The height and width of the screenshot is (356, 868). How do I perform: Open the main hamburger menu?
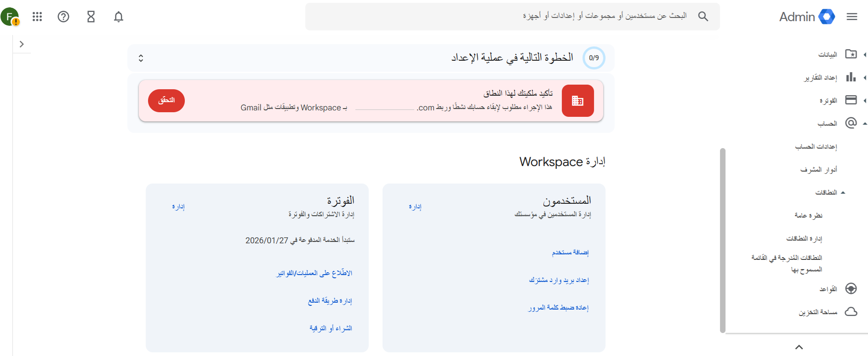(x=852, y=17)
